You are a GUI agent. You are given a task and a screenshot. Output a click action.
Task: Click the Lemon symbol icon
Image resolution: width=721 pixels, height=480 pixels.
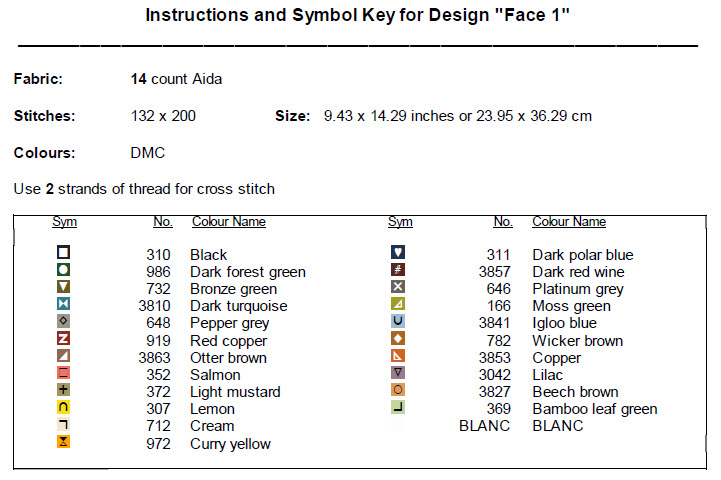coord(64,408)
